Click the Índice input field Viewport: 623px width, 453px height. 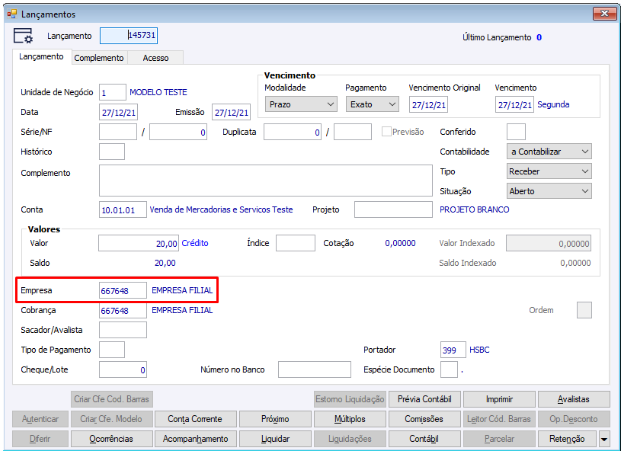[296, 243]
